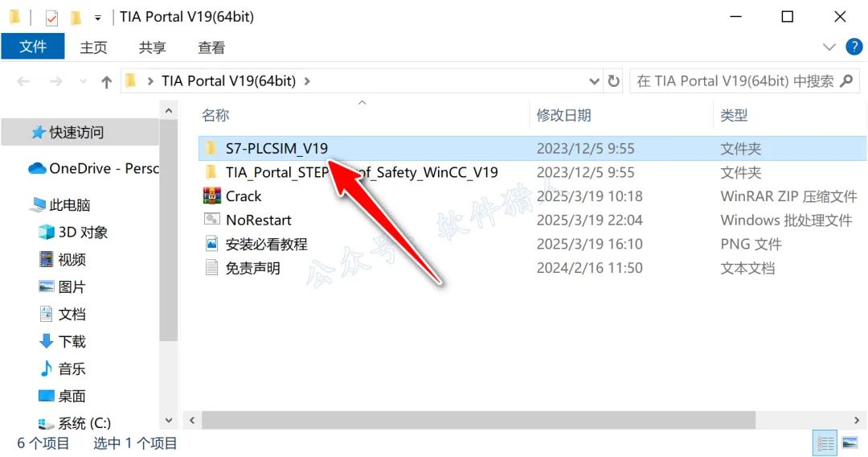Screen dimensions: 868x457
Task: Open the address bar history dropdown
Action: 594,81
